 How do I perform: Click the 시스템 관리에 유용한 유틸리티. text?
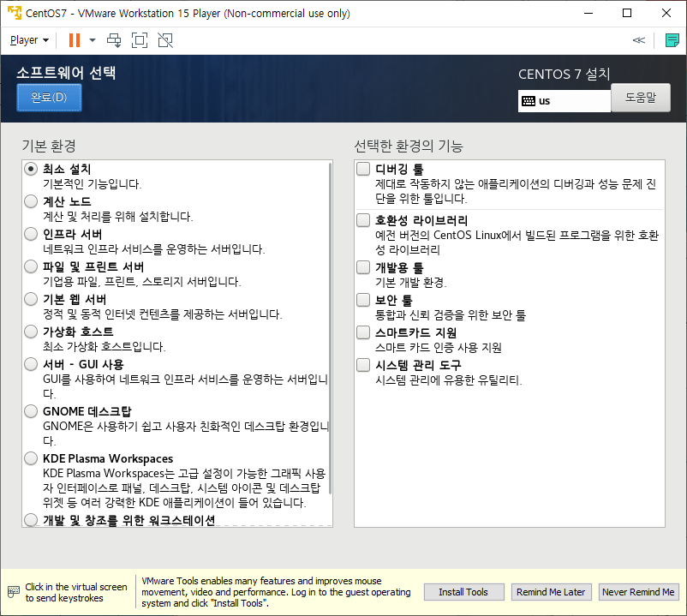tap(449, 380)
